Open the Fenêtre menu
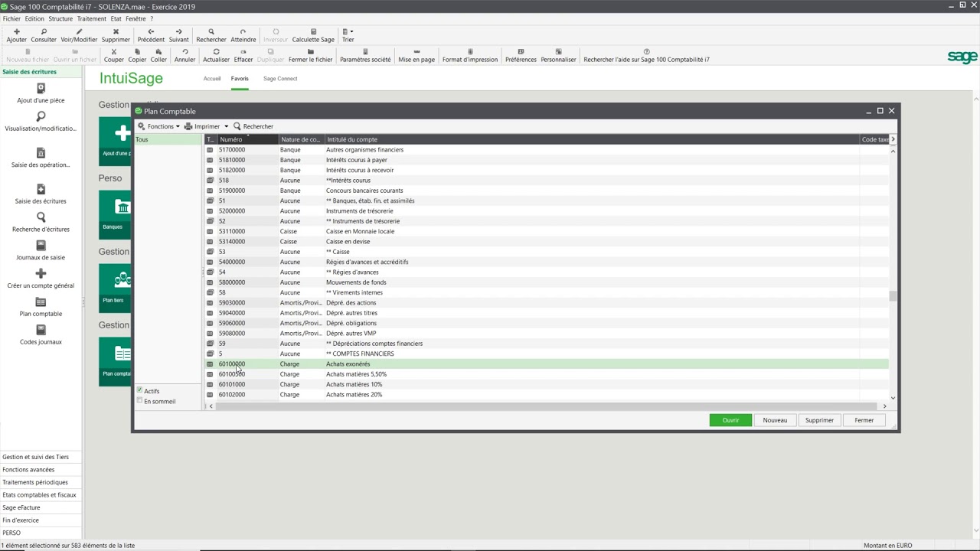 click(136, 18)
